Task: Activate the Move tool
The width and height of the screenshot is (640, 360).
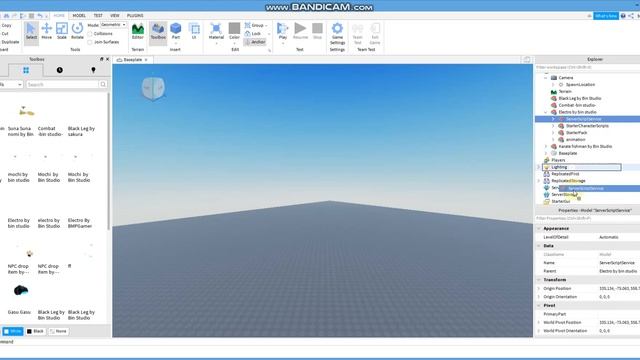Action: tap(47, 31)
